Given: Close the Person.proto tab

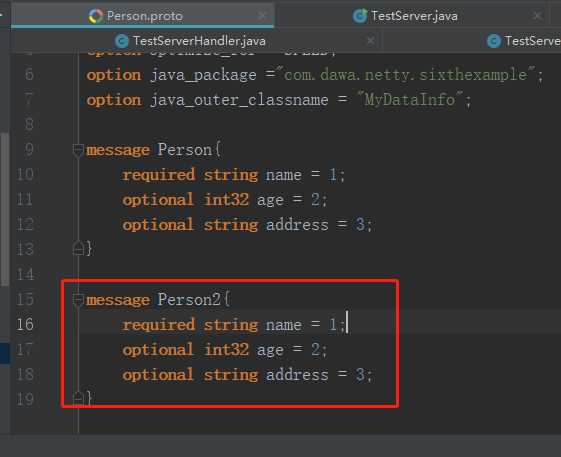Looking at the screenshot, I should [x=263, y=16].
